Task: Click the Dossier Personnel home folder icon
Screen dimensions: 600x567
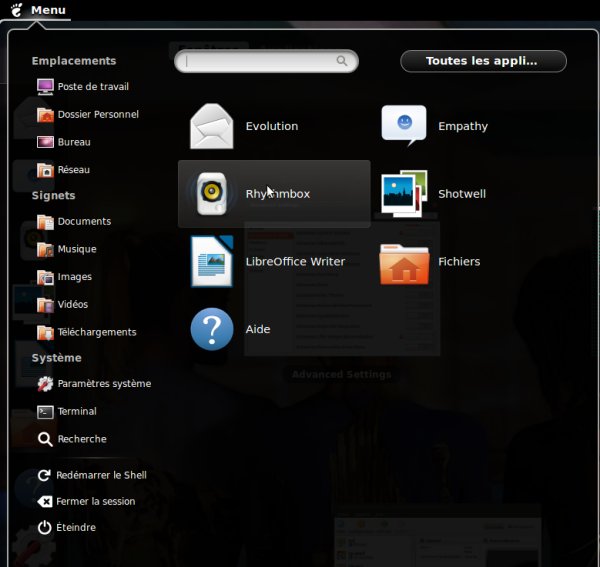Action: point(45,114)
